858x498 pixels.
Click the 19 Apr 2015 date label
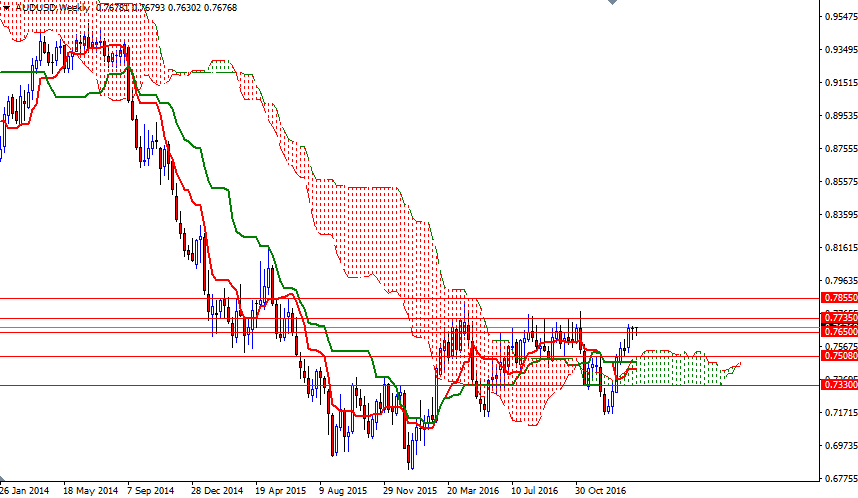(x=281, y=490)
